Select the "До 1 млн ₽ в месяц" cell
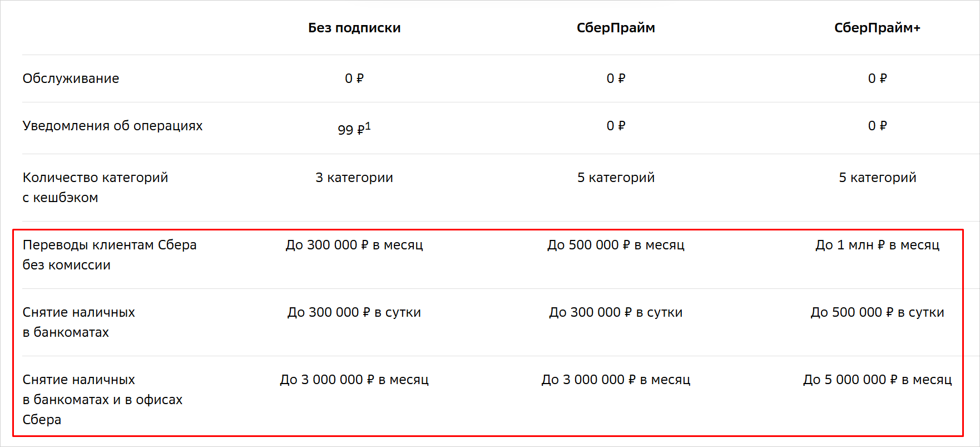The image size is (980, 447). pyautogui.click(x=877, y=245)
